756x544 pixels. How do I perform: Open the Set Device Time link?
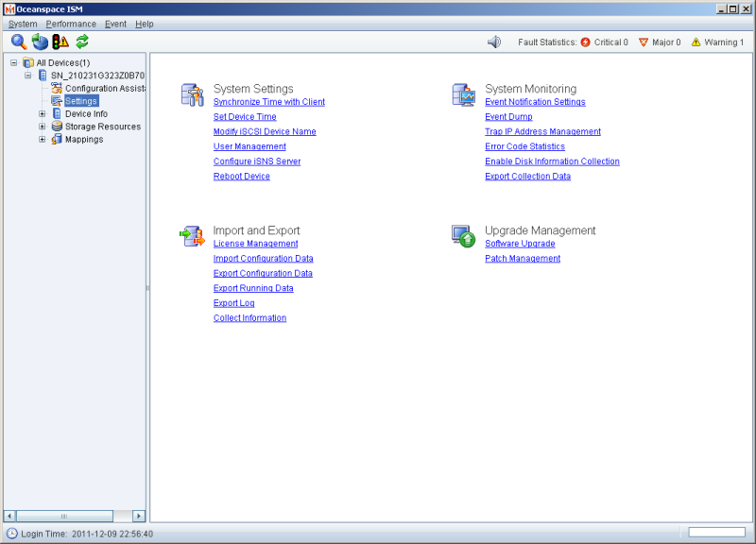(x=245, y=116)
